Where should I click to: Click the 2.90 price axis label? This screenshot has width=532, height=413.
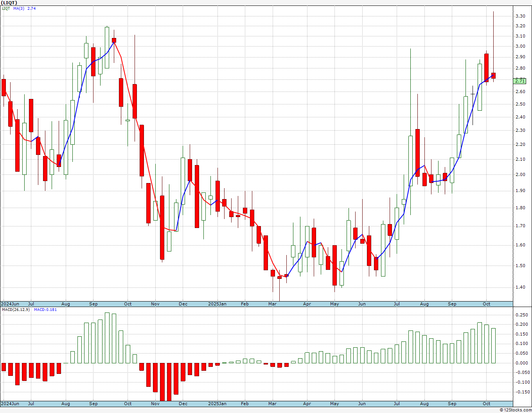click(520, 57)
